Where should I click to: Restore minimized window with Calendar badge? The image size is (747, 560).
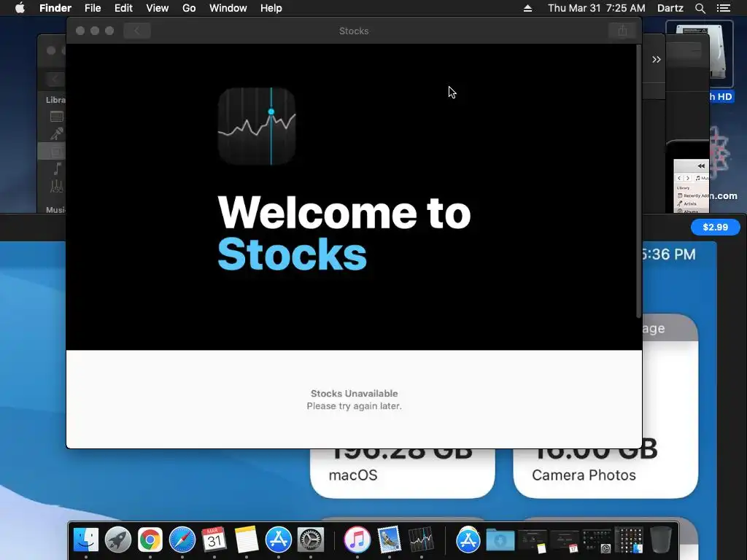point(565,541)
